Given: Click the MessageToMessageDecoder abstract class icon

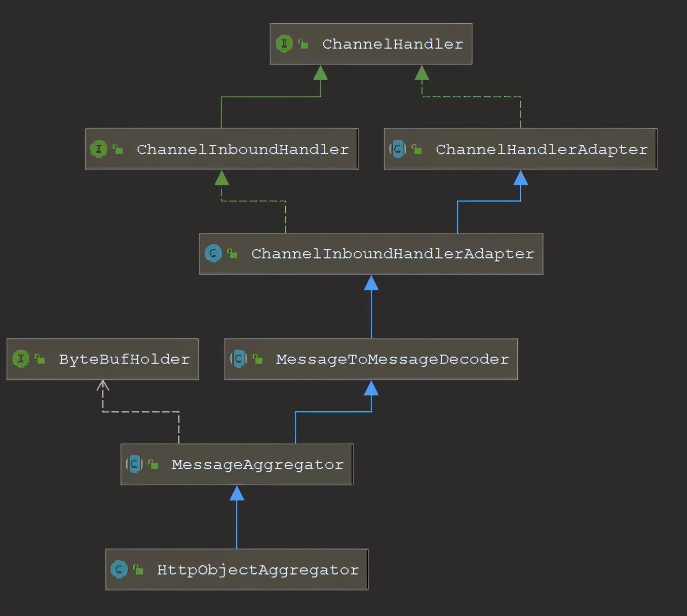Looking at the screenshot, I should click(239, 359).
